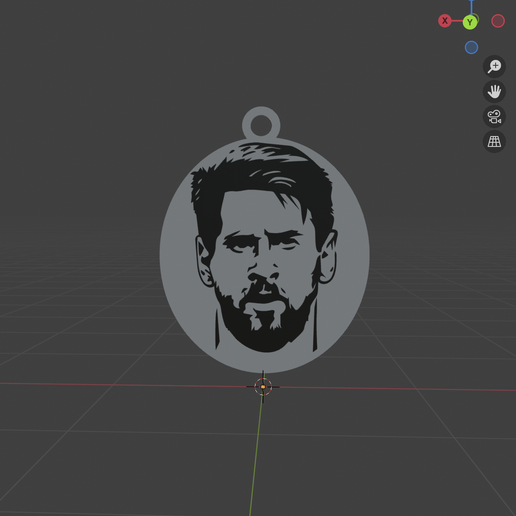Click the zoom magnifier viewport button
The width and height of the screenshot is (516, 516).
pos(494,66)
